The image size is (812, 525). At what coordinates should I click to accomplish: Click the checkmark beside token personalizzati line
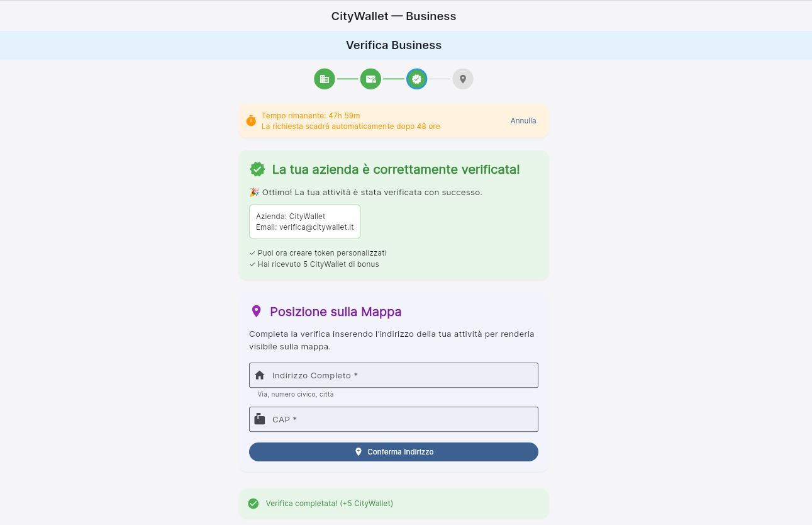pos(252,252)
